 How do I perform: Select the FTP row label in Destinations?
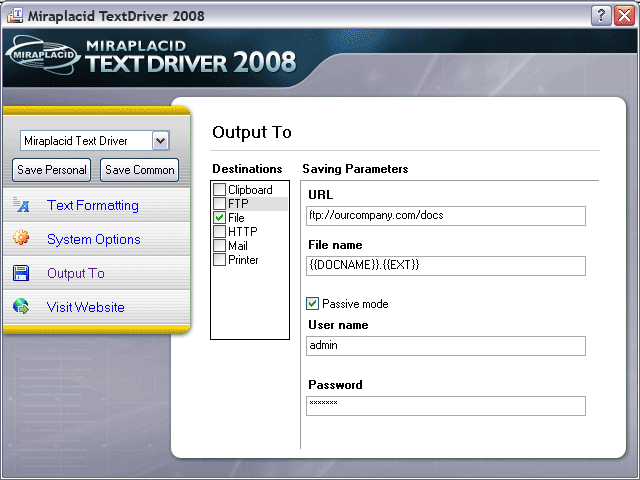click(238, 203)
